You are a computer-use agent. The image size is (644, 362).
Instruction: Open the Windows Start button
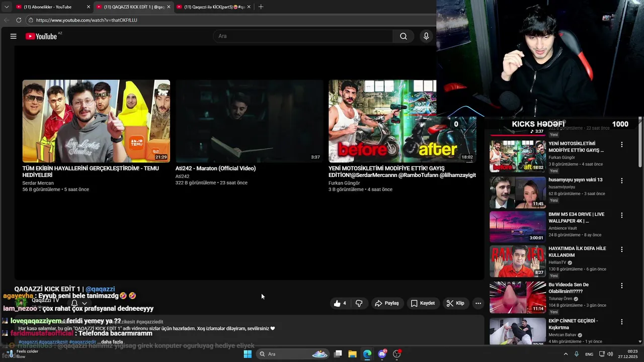point(248,354)
